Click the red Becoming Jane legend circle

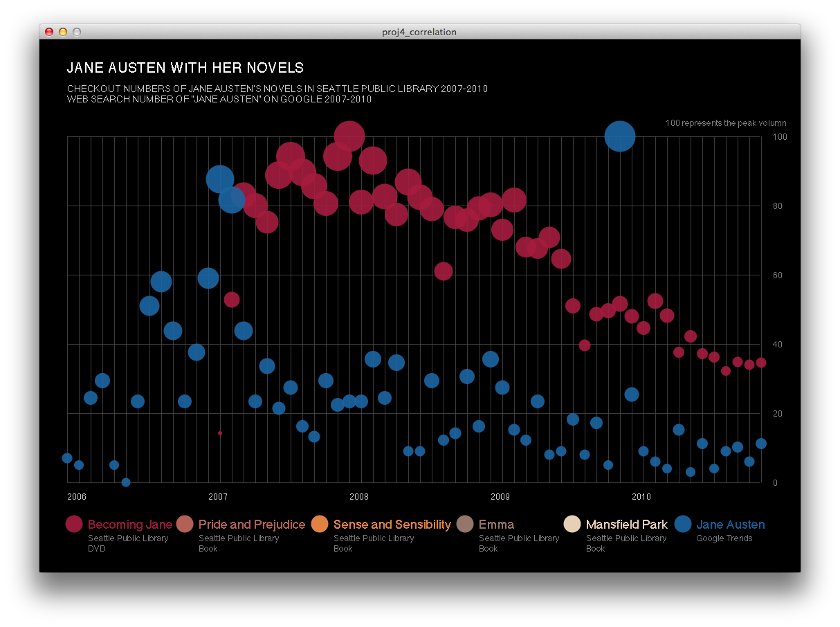click(x=74, y=525)
